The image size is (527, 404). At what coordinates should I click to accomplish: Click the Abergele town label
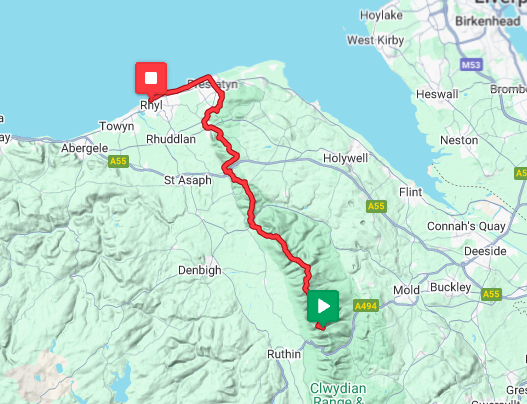pyautogui.click(x=84, y=148)
